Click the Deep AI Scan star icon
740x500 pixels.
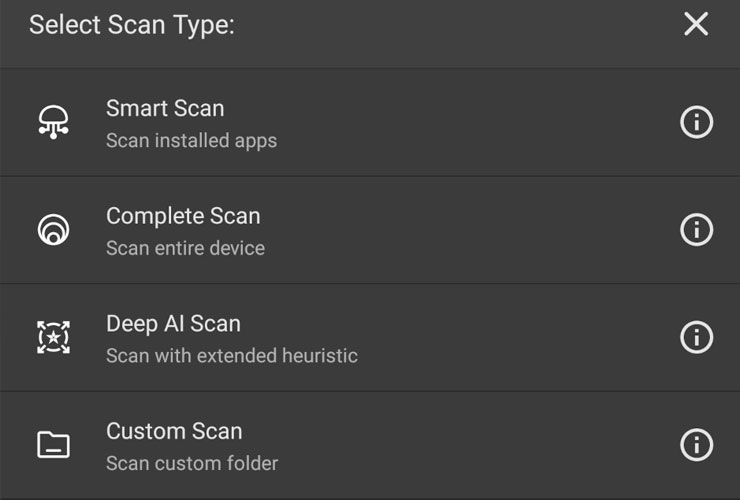point(54,338)
